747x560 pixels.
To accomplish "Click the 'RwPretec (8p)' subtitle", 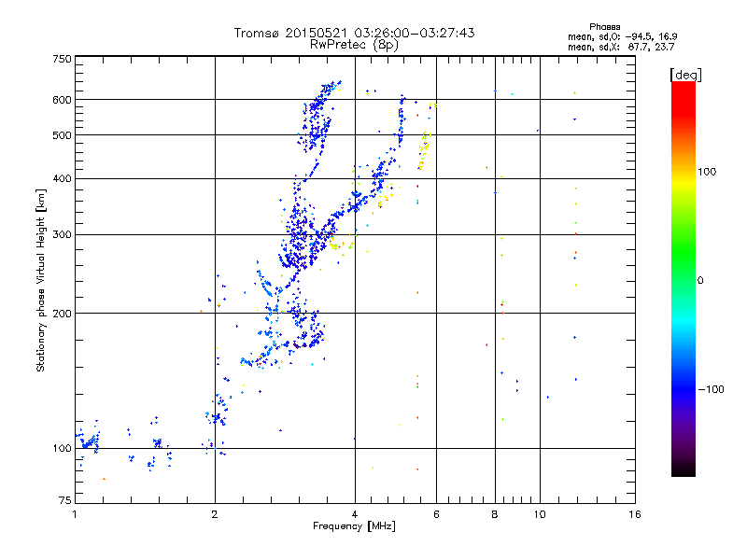I will (x=354, y=45).
